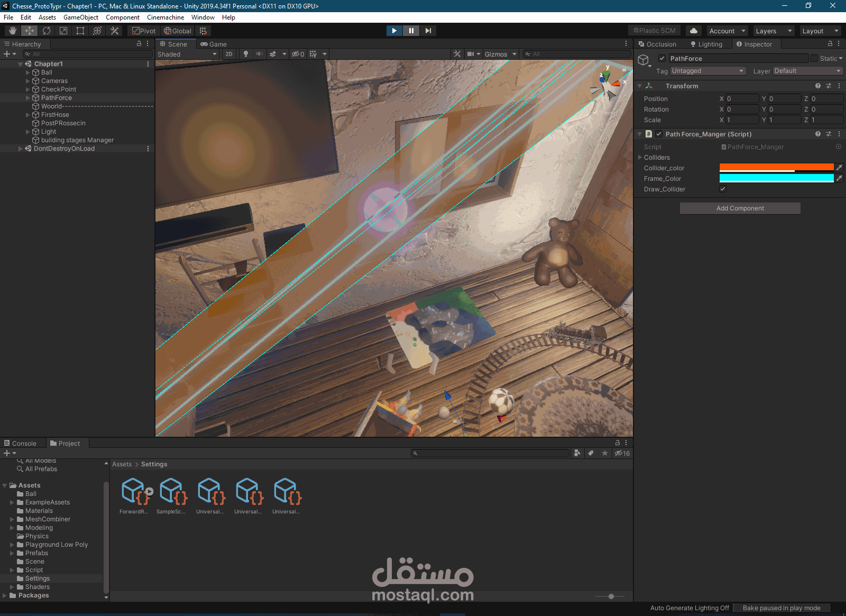Open the cloud services panel
The width and height of the screenshot is (846, 616).
click(694, 31)
